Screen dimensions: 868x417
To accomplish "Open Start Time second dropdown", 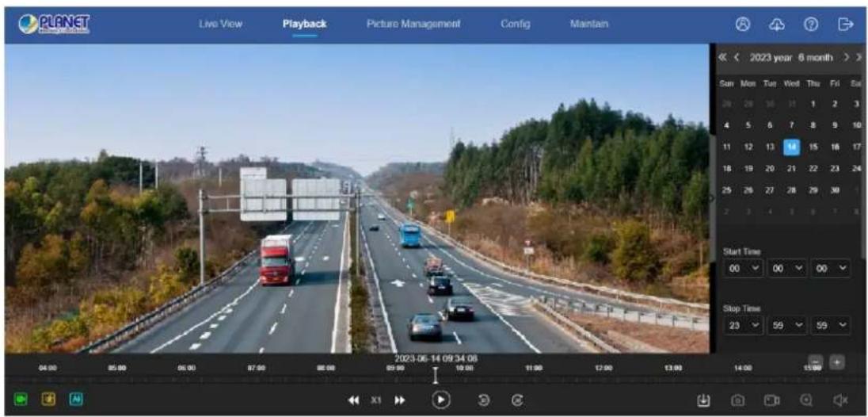I will [x=830, y=267].
